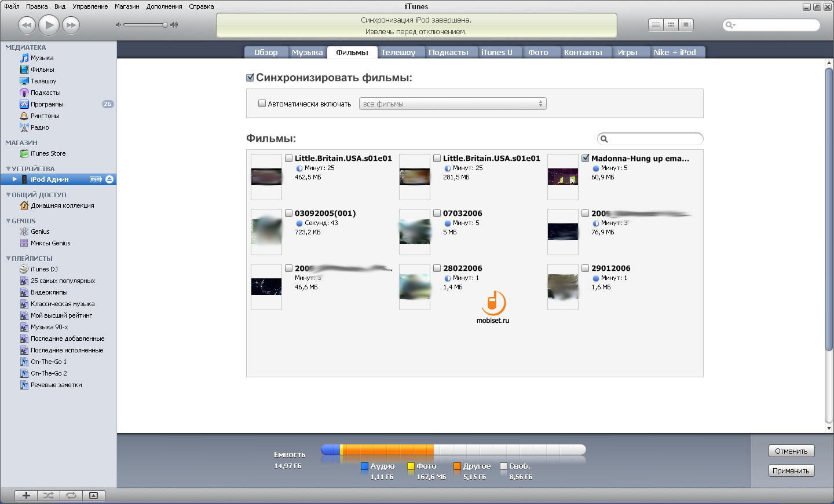Open iTunes DJ playlist icon
The height and width of the screenshot is (504, 834).
click(24, 269)
